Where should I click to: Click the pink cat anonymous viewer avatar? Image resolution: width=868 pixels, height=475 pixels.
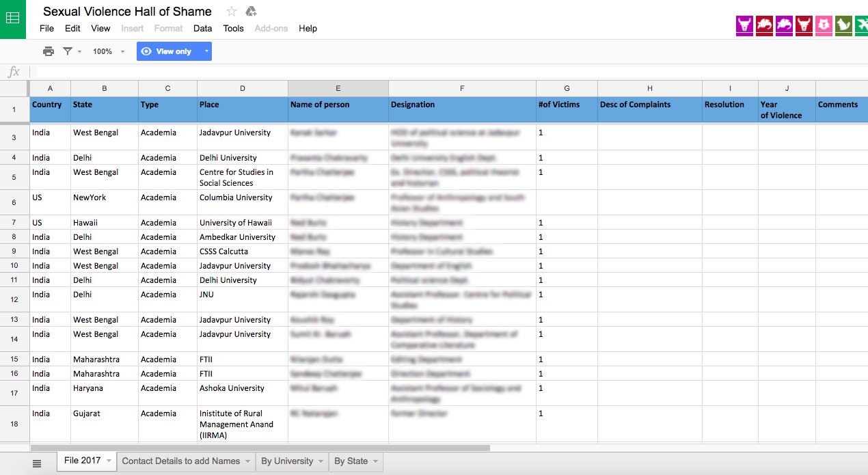tap(824, 25)
